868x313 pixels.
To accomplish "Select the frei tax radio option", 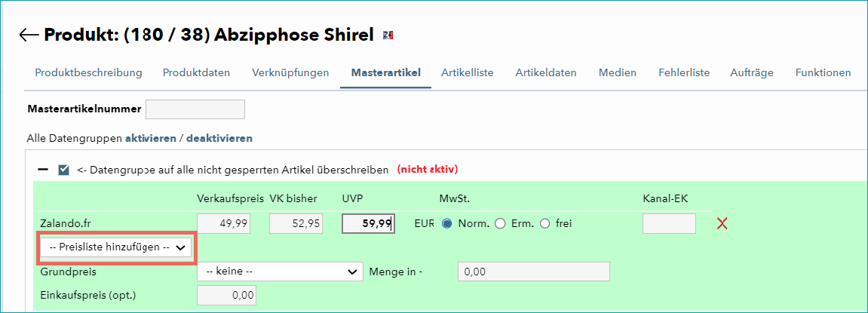I will 544,224.
